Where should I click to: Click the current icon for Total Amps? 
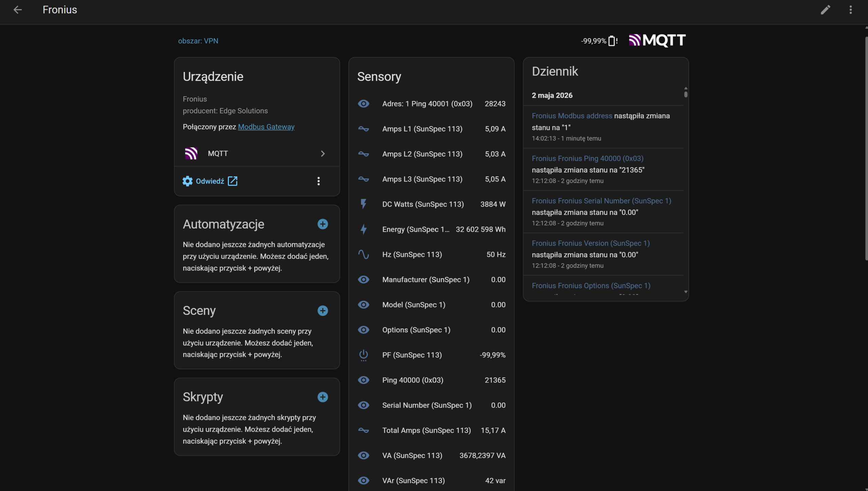point(363,430)
